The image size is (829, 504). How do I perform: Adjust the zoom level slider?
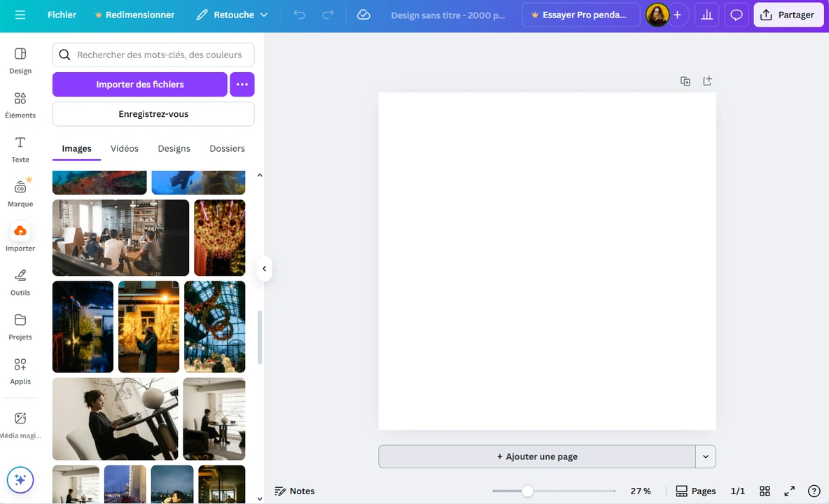527,491
